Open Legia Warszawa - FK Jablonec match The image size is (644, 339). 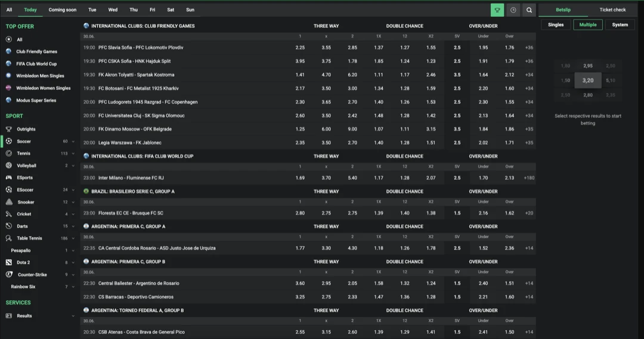point(130,142)
